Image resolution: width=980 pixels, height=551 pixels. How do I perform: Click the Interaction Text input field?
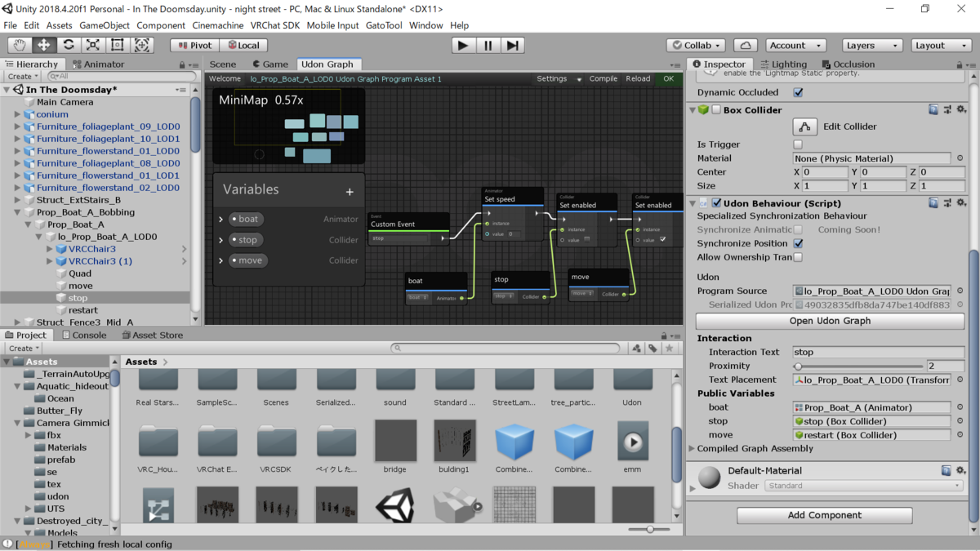click(x=878, y=352)
